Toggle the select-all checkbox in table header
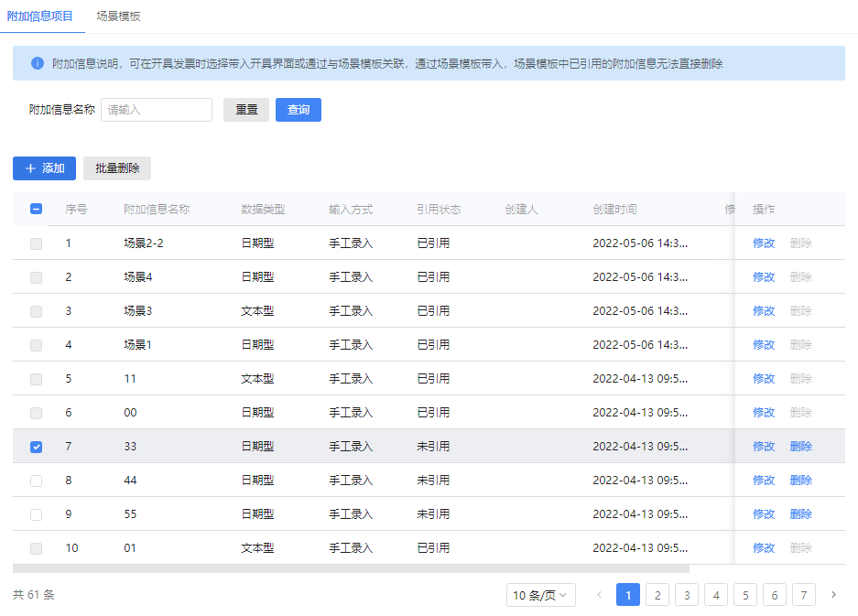The width and height of the screenshot is (858, 616). click(36, 209)
